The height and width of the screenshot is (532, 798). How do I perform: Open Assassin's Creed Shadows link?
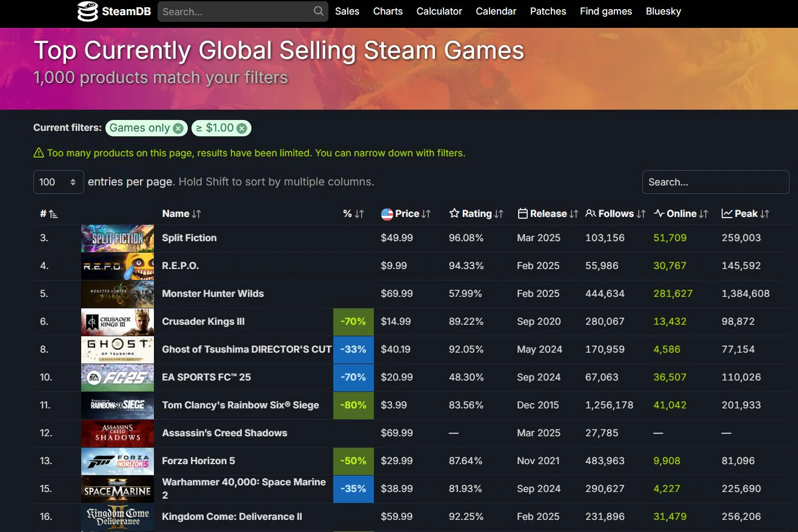point(224,433)
